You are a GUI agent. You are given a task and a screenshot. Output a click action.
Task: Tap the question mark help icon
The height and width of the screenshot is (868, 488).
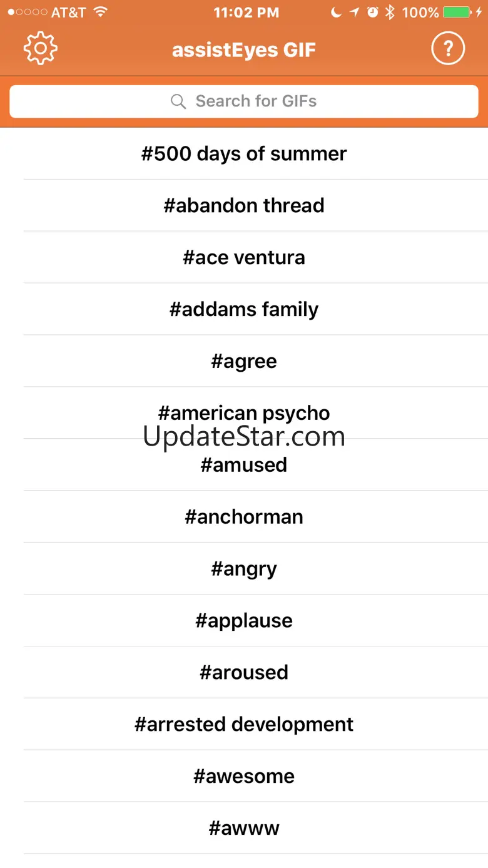coord(448,49)
